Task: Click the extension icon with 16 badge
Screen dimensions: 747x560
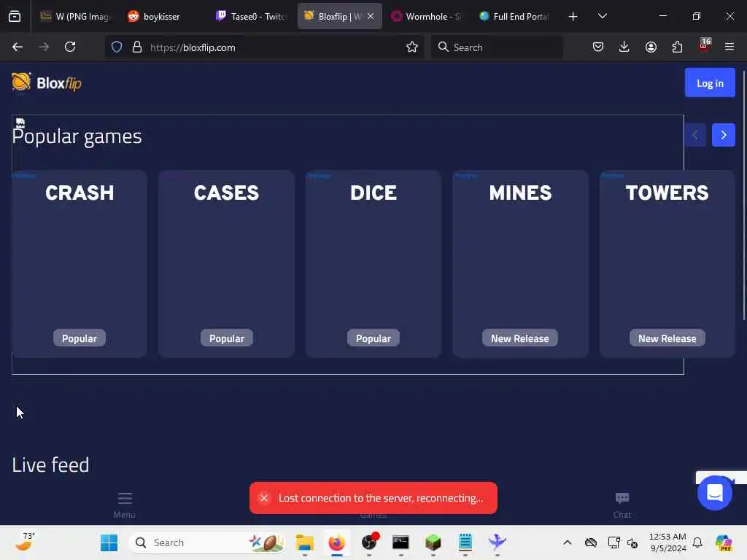Action: click(x=704, y=46)
